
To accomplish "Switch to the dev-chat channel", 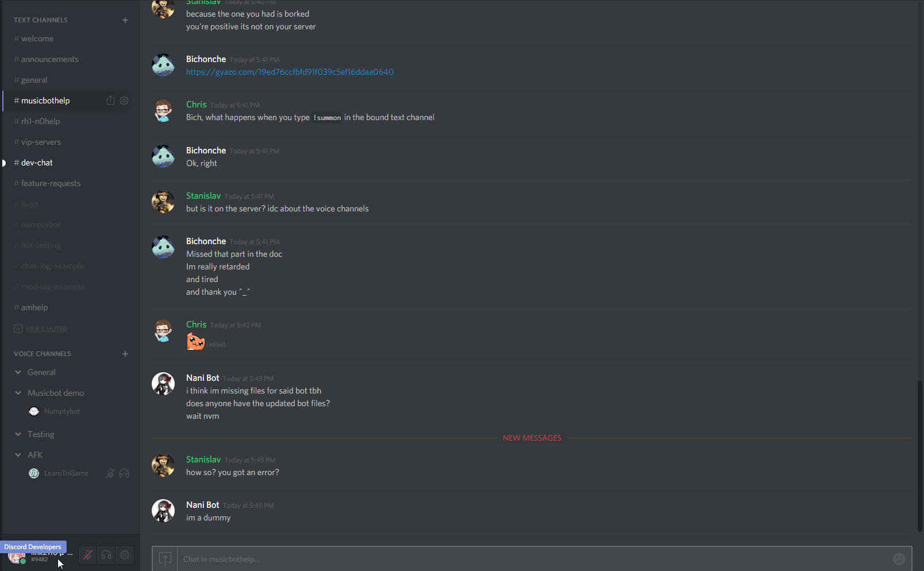I will (37, 163).
